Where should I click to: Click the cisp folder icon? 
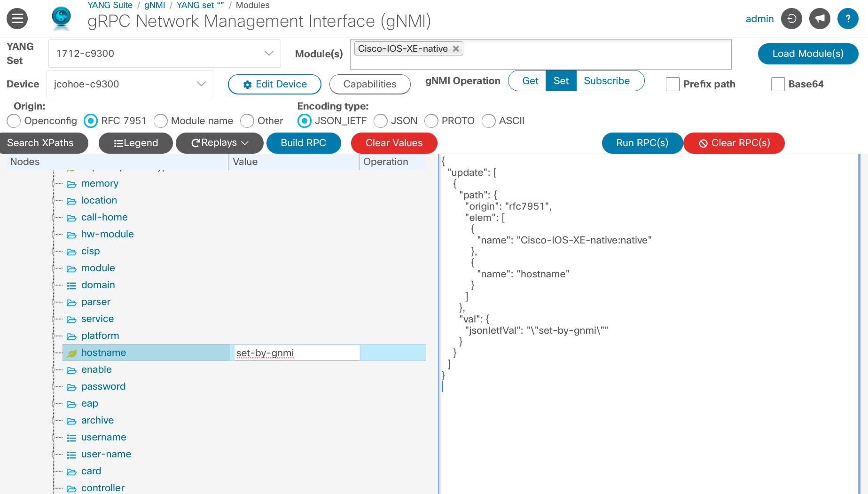pos(71,251)
